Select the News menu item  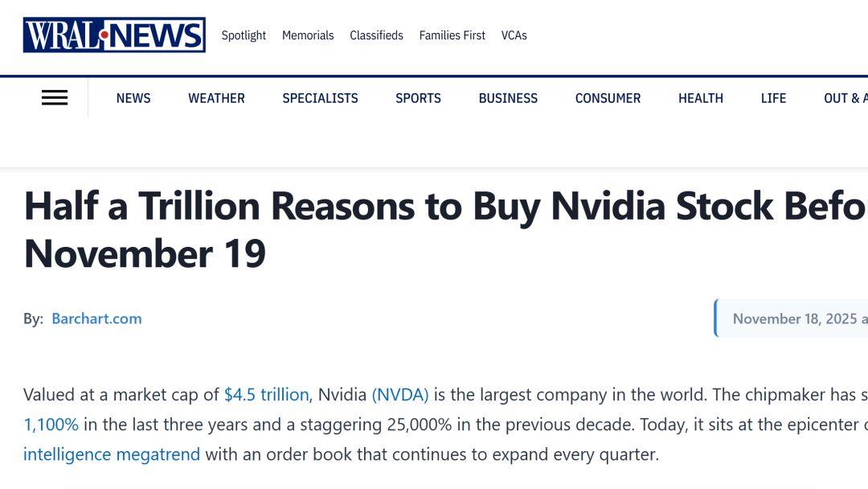[133, 98]
